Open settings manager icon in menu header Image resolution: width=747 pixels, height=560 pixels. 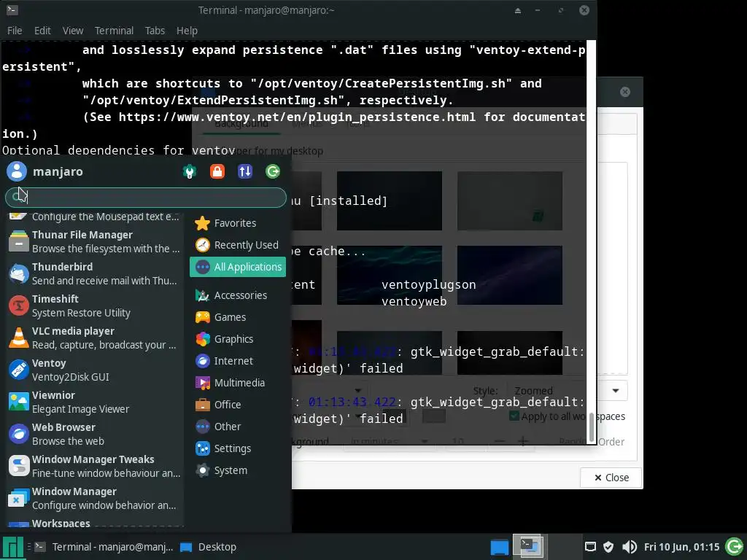[x=190, y=171]
